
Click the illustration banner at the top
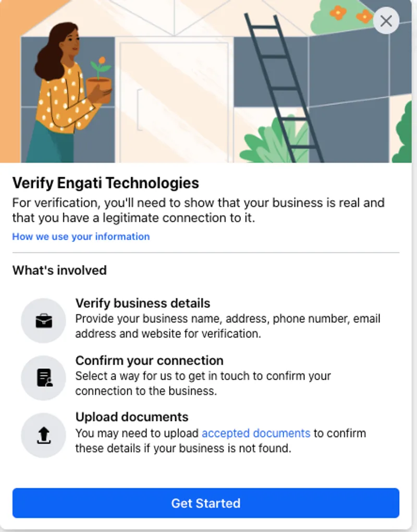pos(208,81)
